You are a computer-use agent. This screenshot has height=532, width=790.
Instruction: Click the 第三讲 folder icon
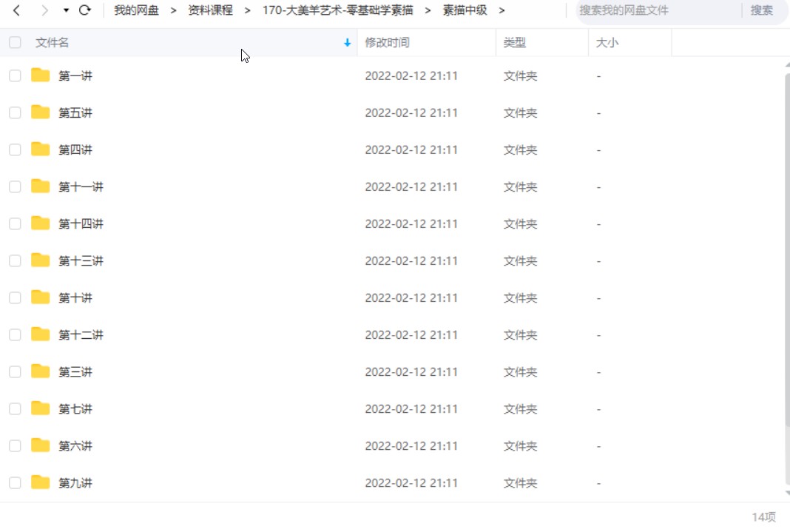click(40, 371)
